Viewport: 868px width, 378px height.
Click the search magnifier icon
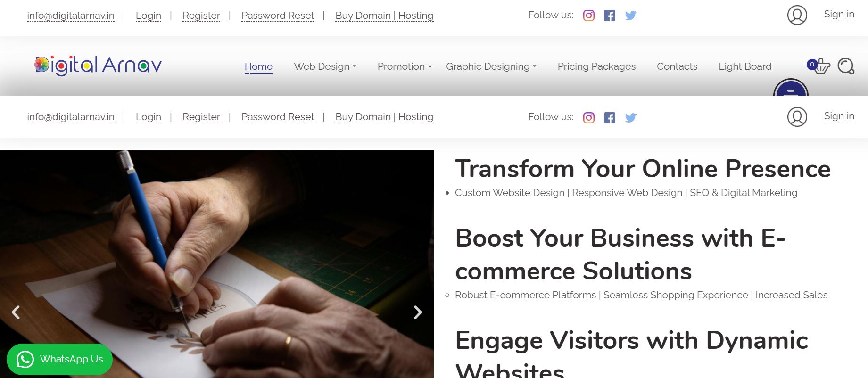846,66
